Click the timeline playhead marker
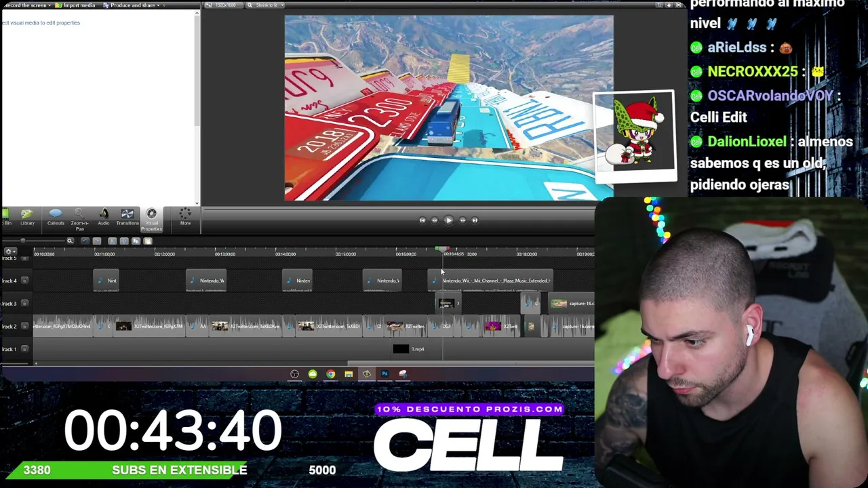Viewport: 868px width, 488px height. (442, 250)
